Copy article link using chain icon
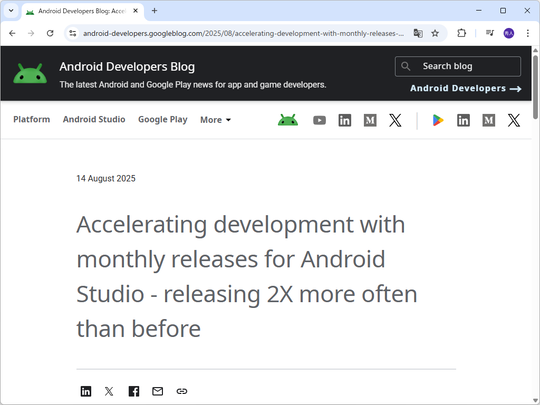The width and height of the screenshot is (540, 405). (x=181, y=391)
